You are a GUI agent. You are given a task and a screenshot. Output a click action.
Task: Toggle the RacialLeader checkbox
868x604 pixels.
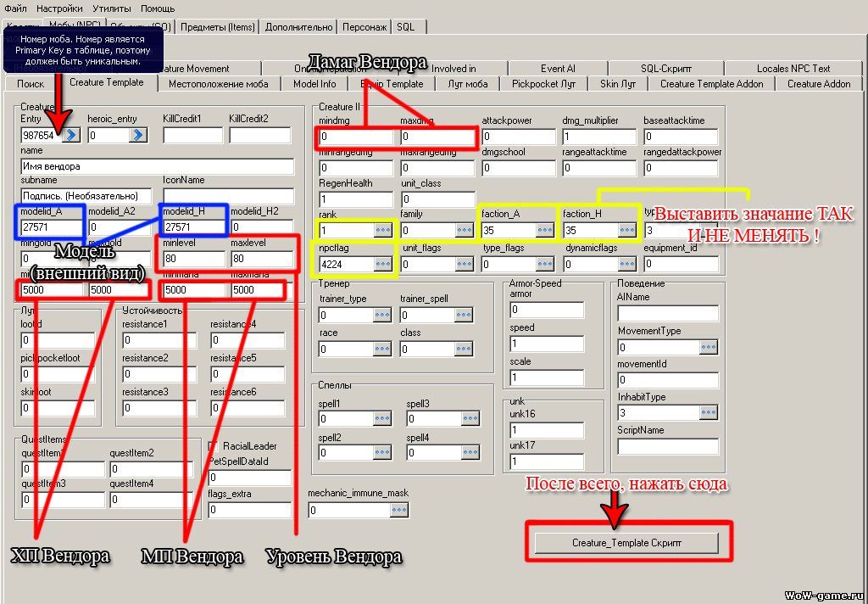coord(213,446)
